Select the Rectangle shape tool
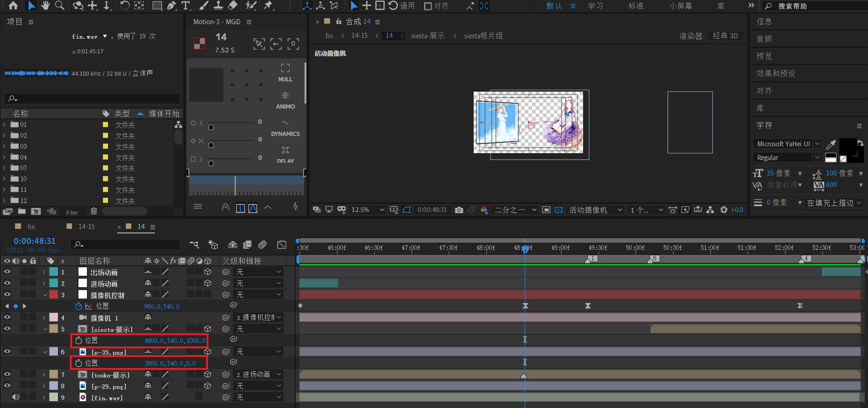The height and width of the screenshot is (408, 868). [x=157, y=5]
